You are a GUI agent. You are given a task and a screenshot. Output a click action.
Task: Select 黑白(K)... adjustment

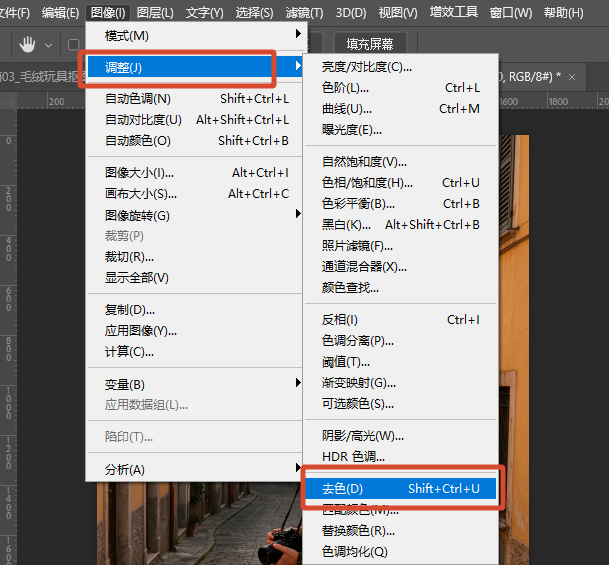[400, 224]
